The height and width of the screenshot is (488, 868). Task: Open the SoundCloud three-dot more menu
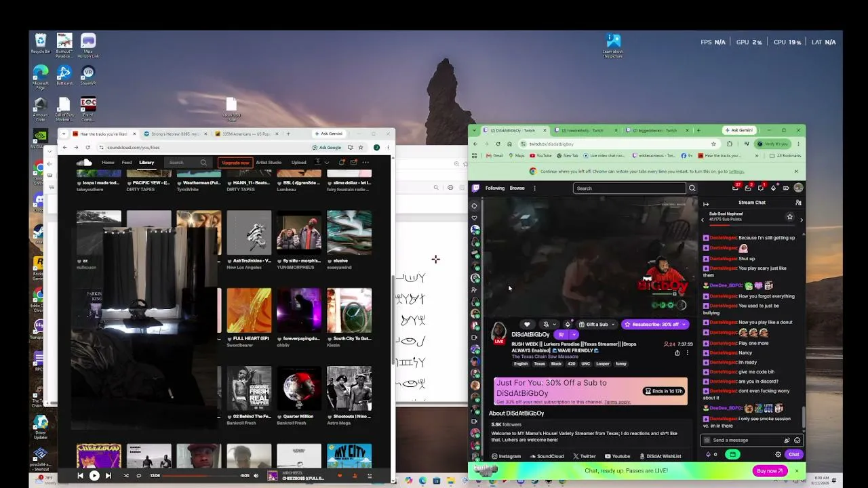click(x=366, y=163)
